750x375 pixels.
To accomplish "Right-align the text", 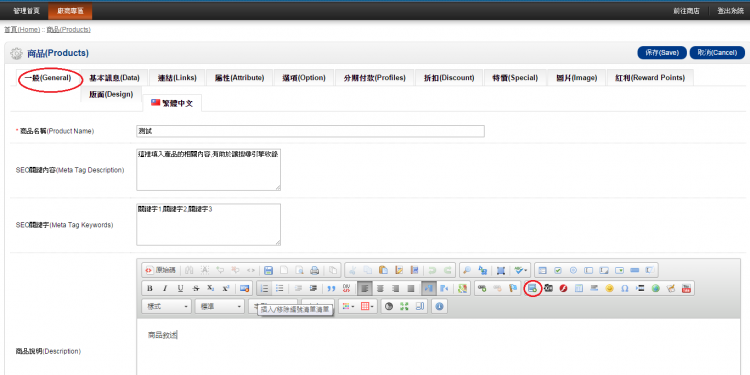I will point(396,288).
